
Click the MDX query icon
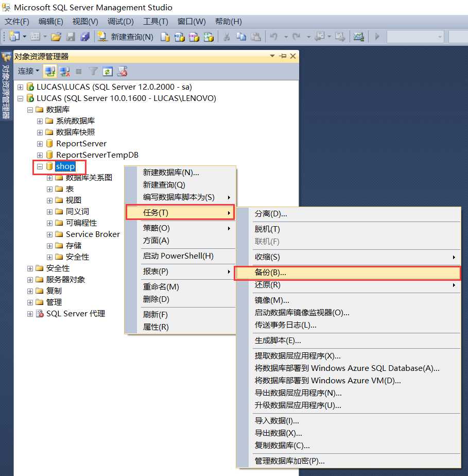(x=180, y=37)
